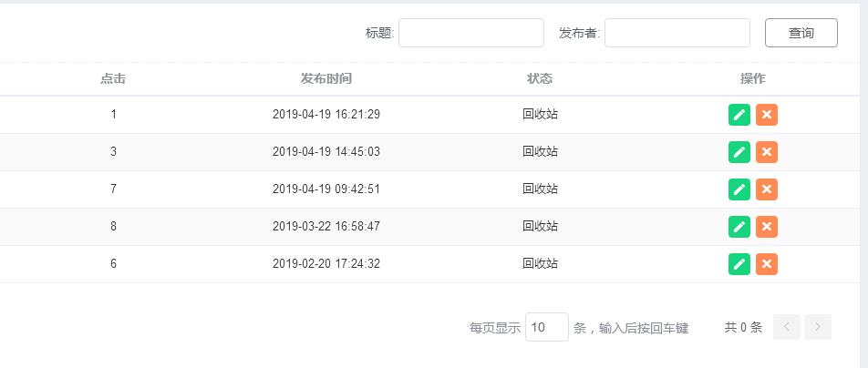Click the 状态 column header
Screen dimensions: 868x368
pyautogui.click(x=540, y=78)
